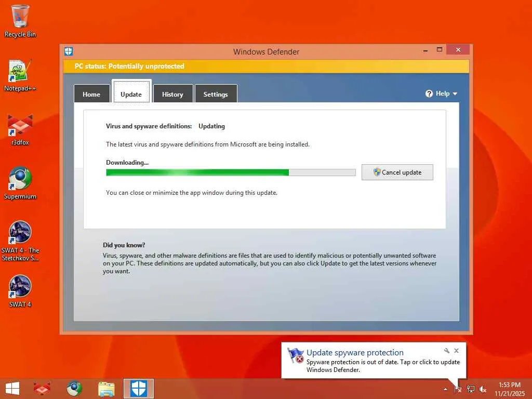The width and height of the screenshot is (532, 399).
Task: Select the Notepad++ desktop shortcut
Action: pos(20,75)
